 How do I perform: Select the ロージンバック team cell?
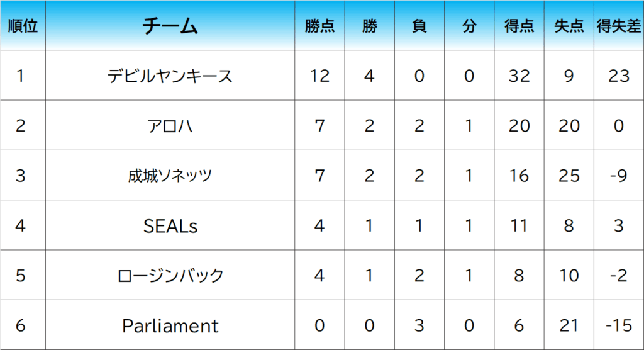tap(170, 276)
